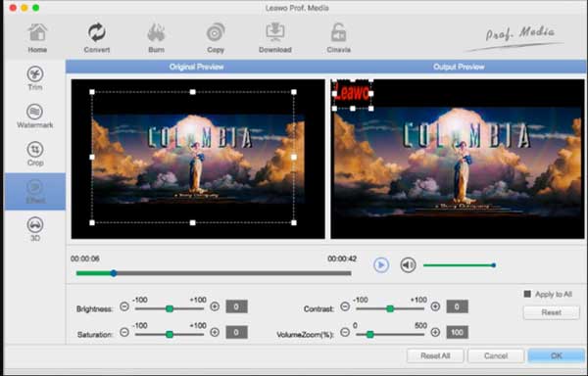This screenshot has width=588, height=376.
Task: Open the Home module
Action: (37, 38)
